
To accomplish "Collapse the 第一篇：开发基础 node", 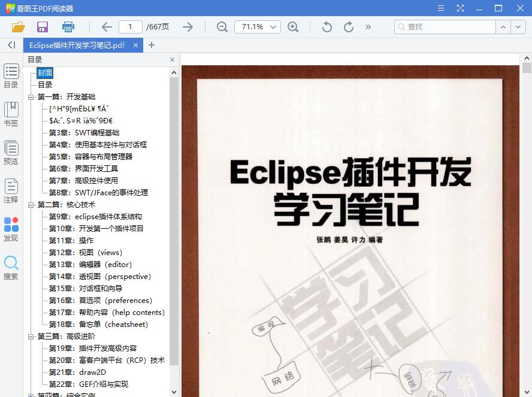I will tap(31, 97).
